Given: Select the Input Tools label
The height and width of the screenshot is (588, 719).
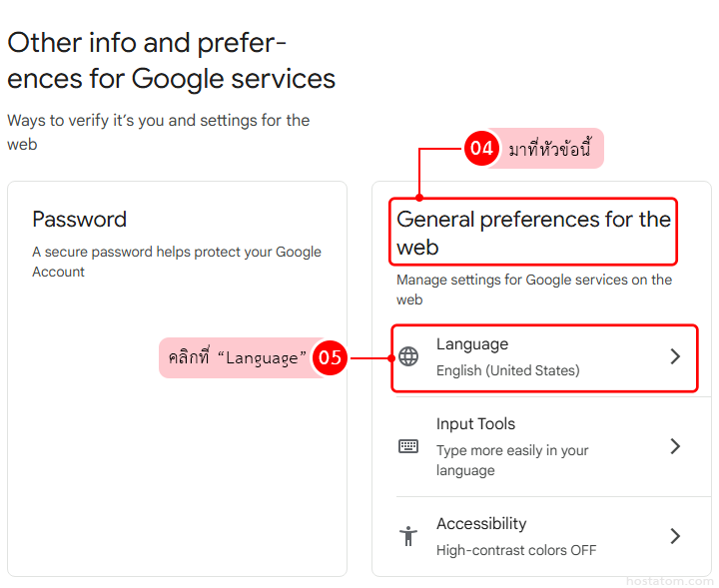Looking at the screenshot, I should 475,424.
